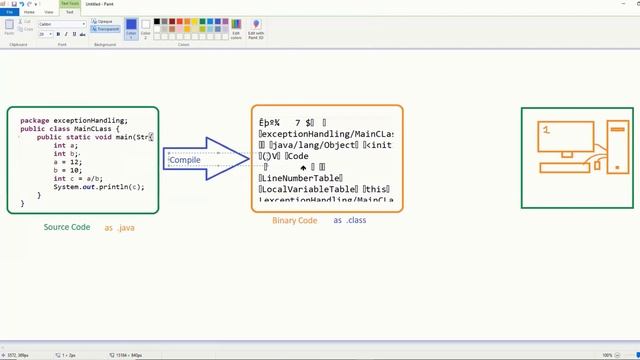This screenshot has width=640, height=360.
Task: Toggle Underline text formatting
Action: (x=74, y=34)
